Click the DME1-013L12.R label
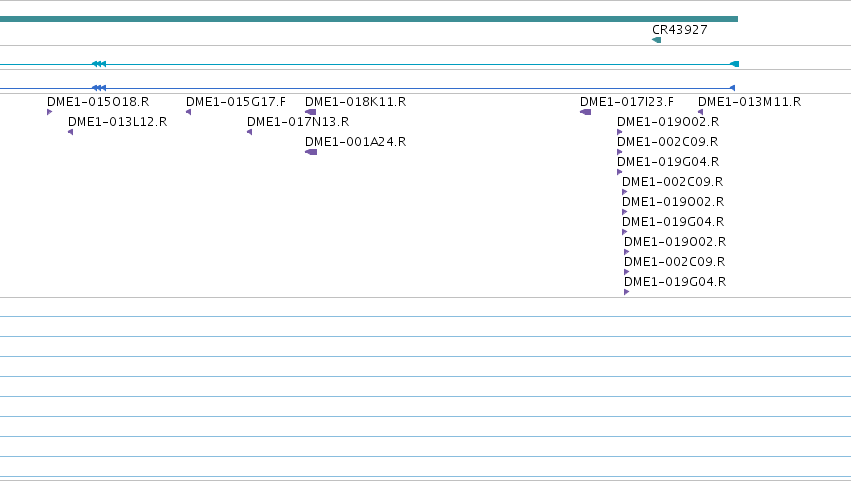This screenshot has width=851, height=481. coord(117,122)
